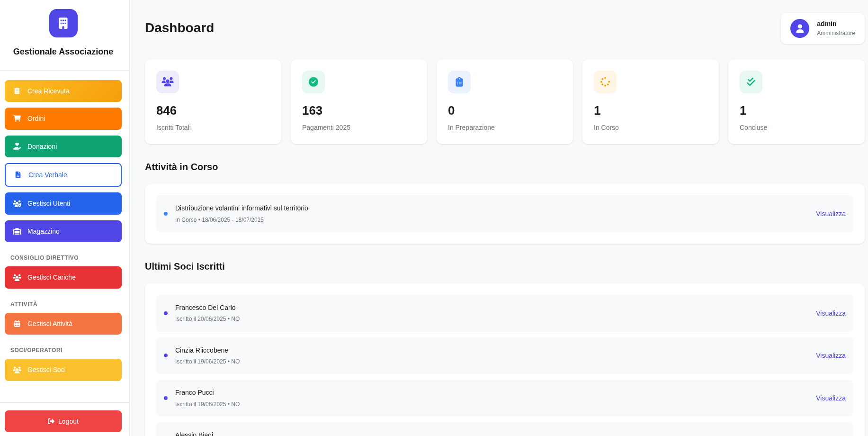The image size is (868, 436).
Task: Click Visualizza for Distribuzione volantini activity
Action: 831,214
